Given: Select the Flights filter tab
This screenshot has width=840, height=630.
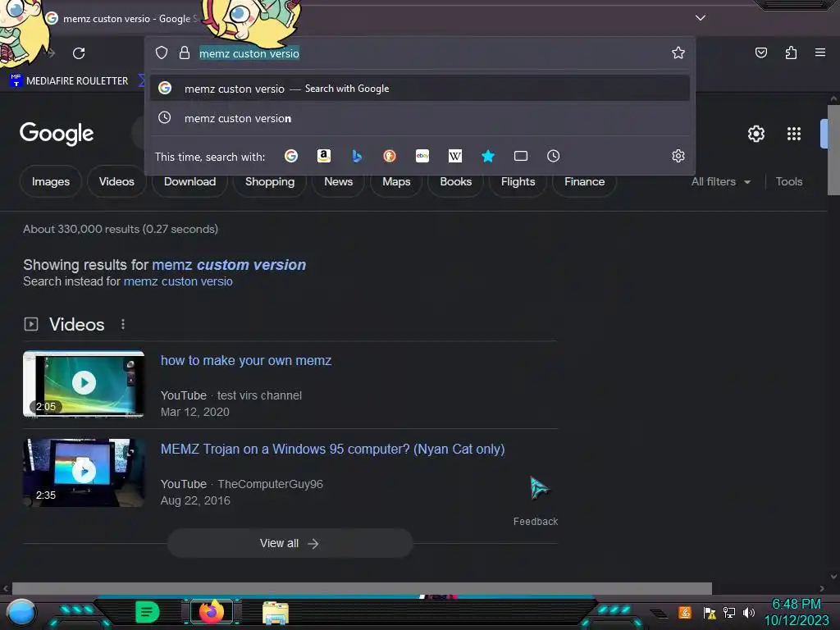Looking at the screenshot, I should pos(518,181).
